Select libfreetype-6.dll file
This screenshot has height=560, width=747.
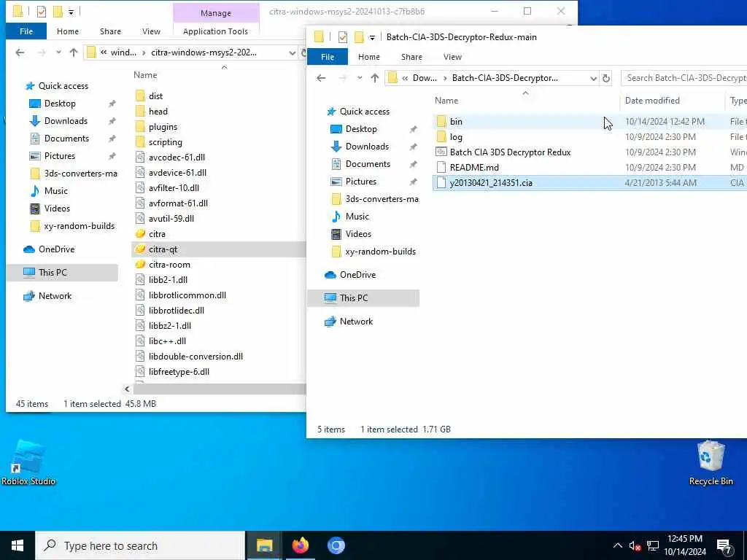(x=179, y=371)
